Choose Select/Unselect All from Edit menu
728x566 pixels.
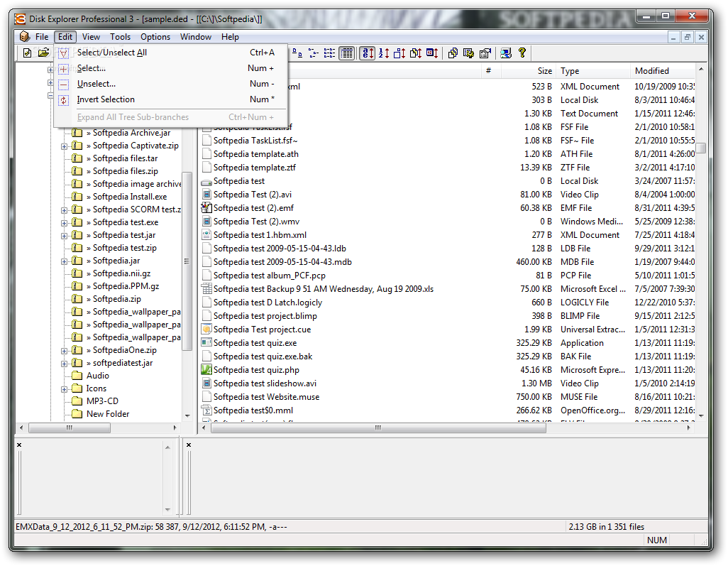tap(171, 53)
